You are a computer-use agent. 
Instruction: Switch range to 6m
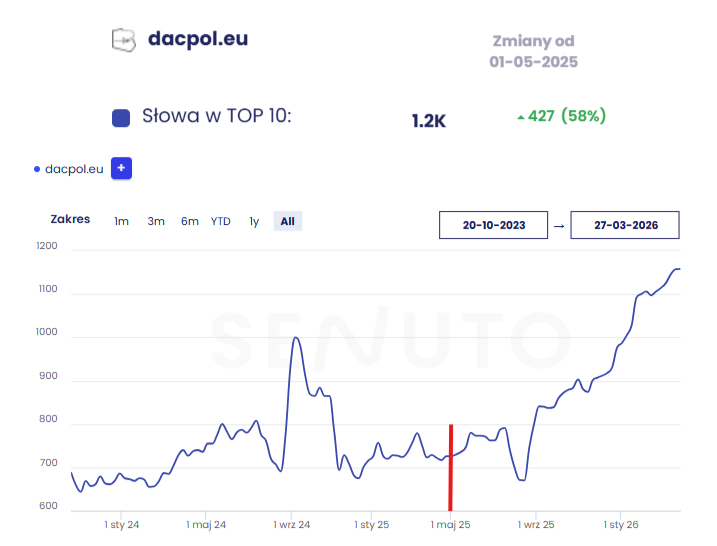click(x=190, y=221)
